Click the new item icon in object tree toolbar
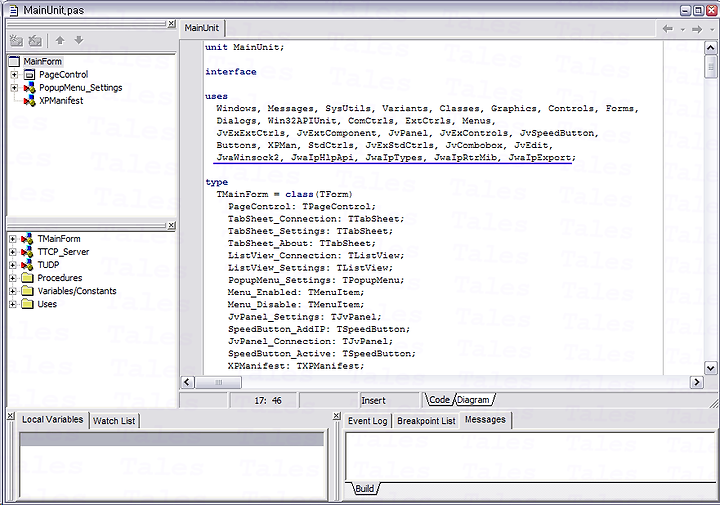 [17, 40]
